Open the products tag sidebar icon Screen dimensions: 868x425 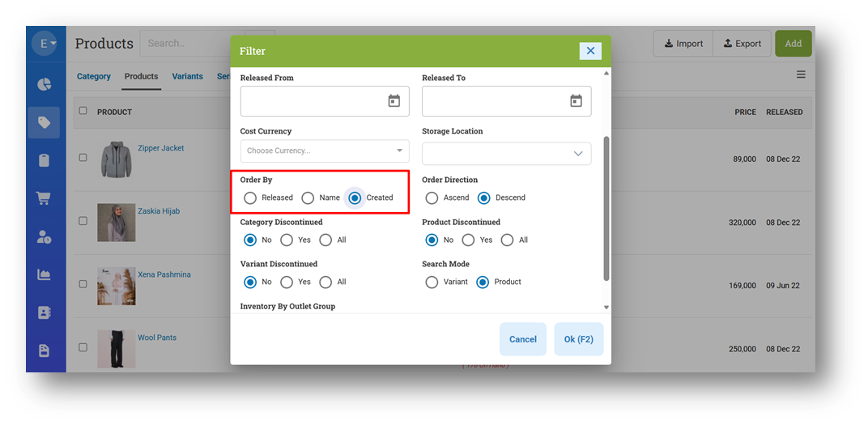coord(45,122)
